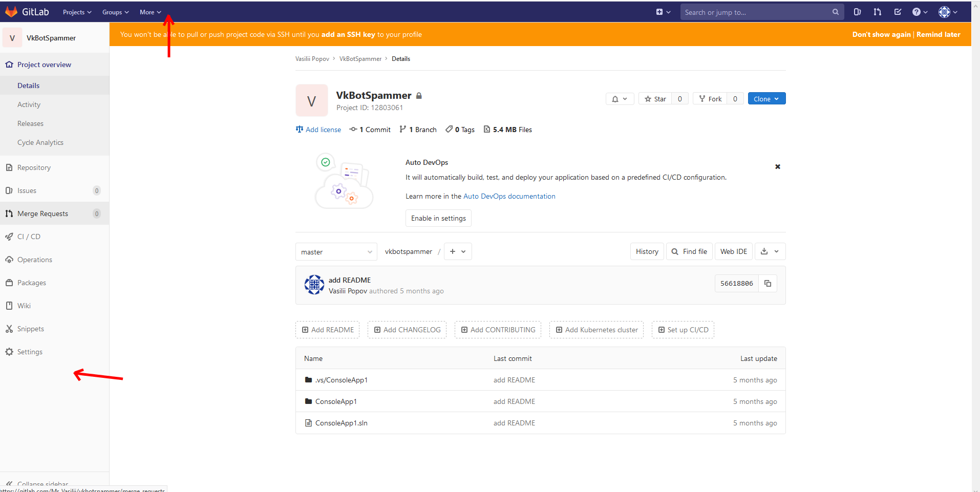
Task: Expand the More menu in navbar
Action: 150,12
